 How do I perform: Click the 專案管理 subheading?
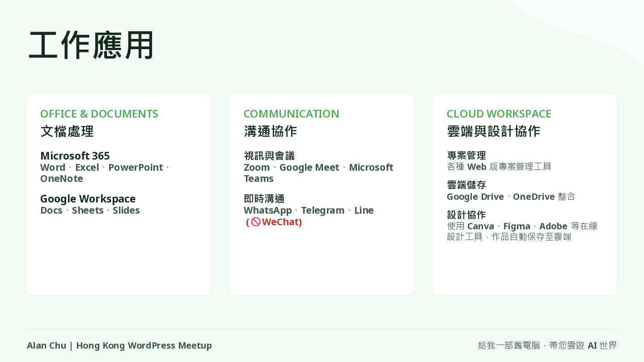466,156
